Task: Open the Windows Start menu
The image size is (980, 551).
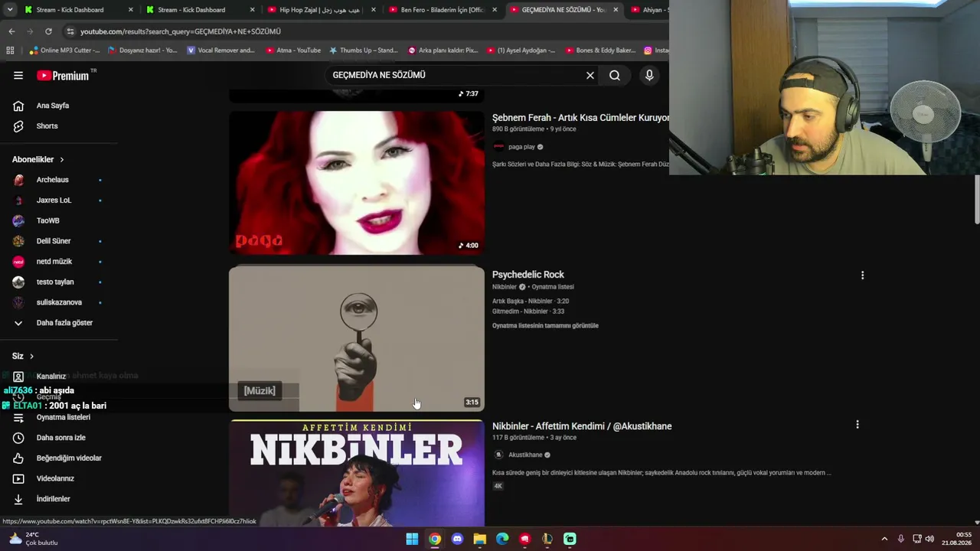Action: point(412,539)
